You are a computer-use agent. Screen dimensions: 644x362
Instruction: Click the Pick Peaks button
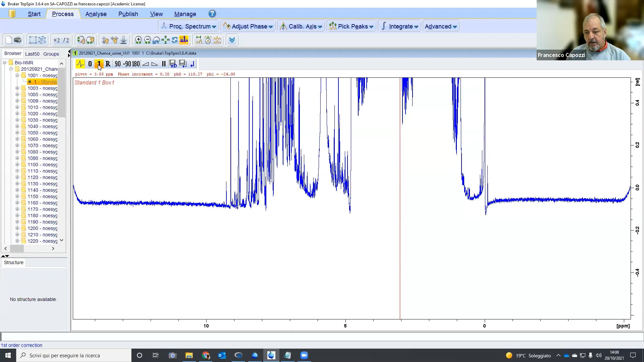click(x=351, y=26)
